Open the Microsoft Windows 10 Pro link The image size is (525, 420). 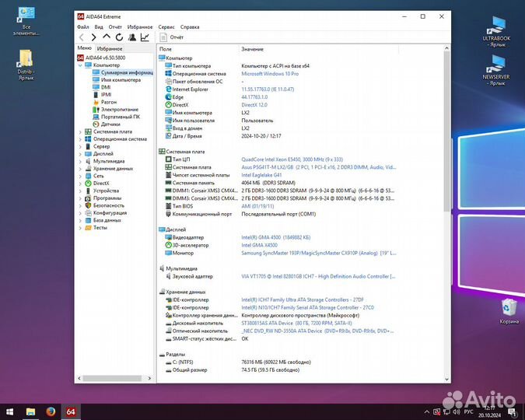click(x=270, y=74)
